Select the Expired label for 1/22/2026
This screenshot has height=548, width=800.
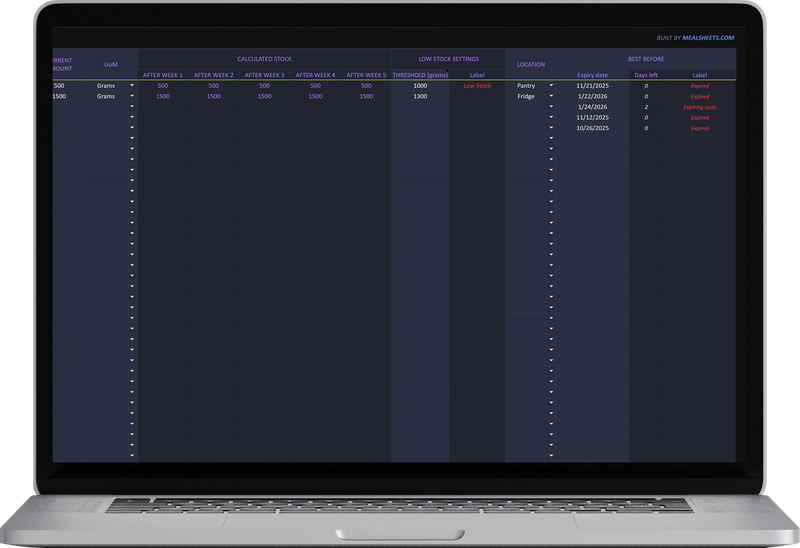click(x=699, y=96)
